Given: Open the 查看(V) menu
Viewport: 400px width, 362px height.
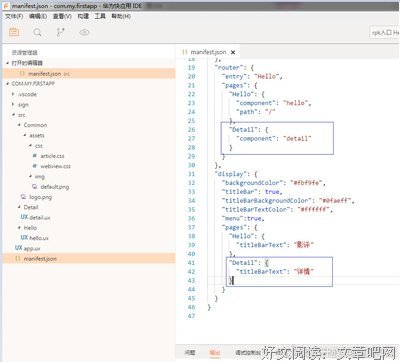Looking at the screenshot, I should pyautogui.click(x=62, y=16).
